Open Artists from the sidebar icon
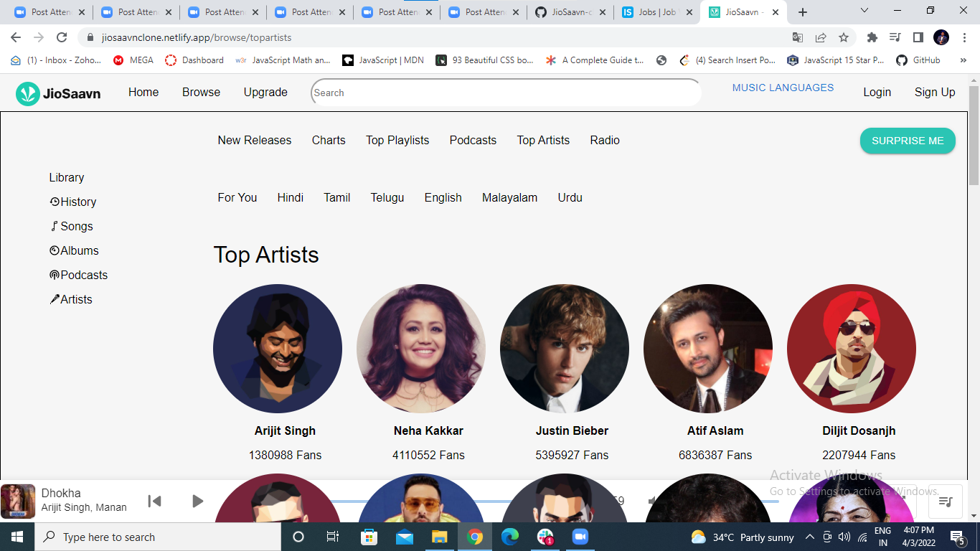Screen dimensions: 980x551 (53, 299)
